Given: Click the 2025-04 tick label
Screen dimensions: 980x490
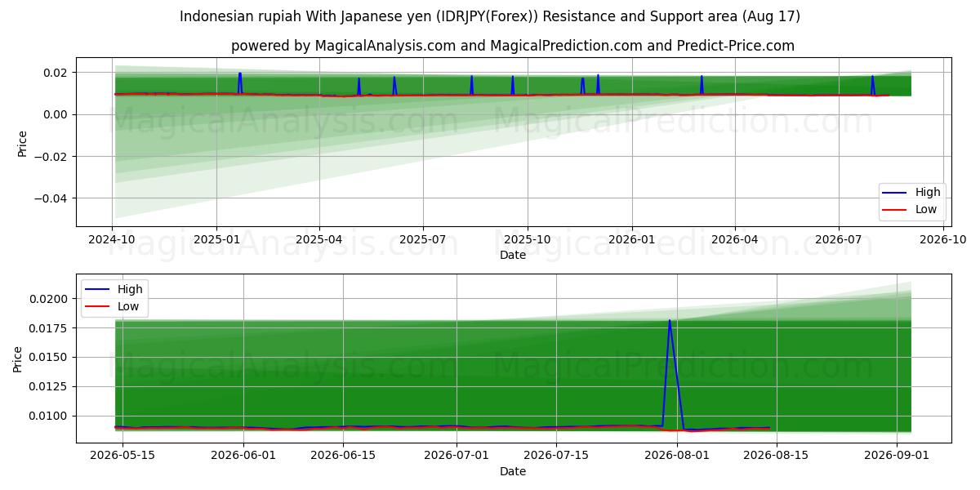Looking at the screenshot, I should click(318, 240).
